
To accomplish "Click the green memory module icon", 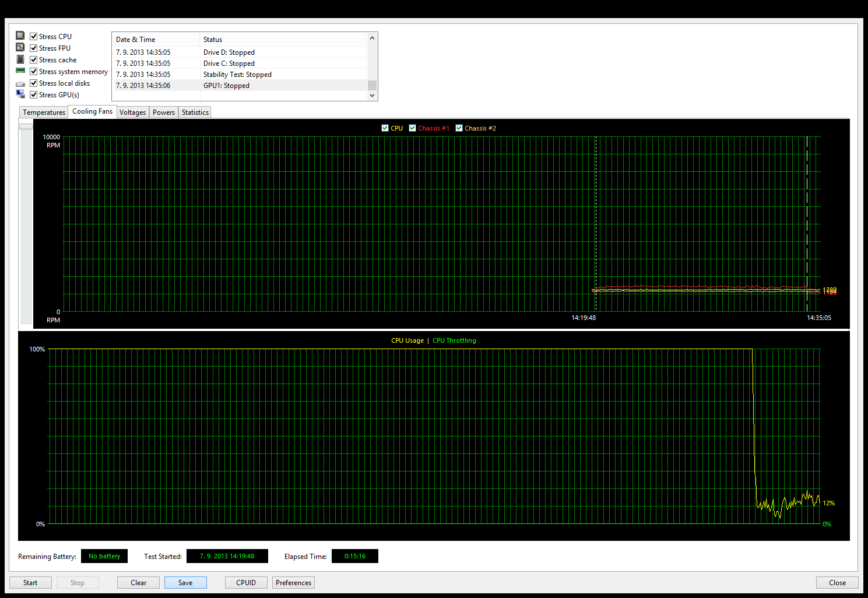I will [20, 71].
